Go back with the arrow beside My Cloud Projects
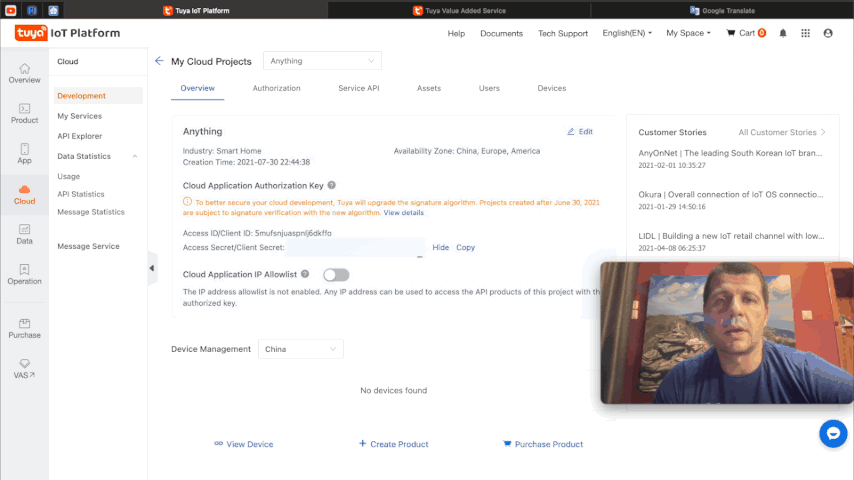854x480 pixels. [x=159, y=61]
